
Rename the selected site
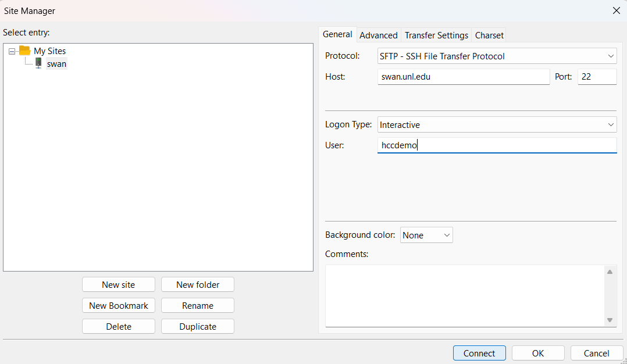[197, 305]
